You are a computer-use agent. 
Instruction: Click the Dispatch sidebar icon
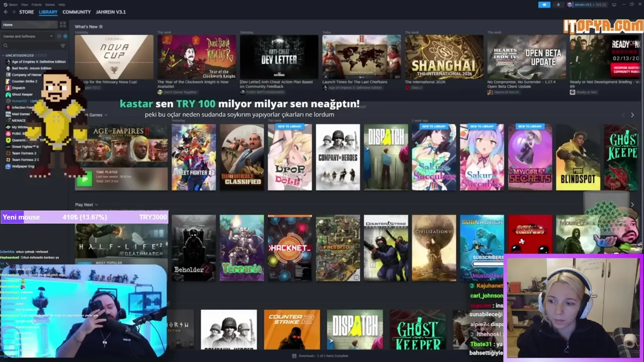coord(8,88)
